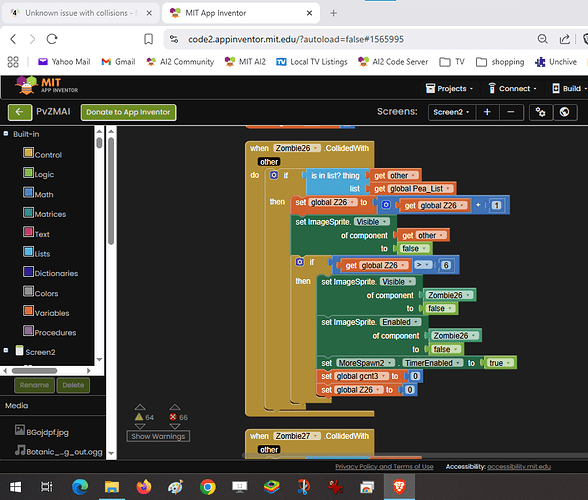The width and height of the screenshot is (588, 500).
Task: Click the red error indicator icon
Action: [x=173, y=417]
